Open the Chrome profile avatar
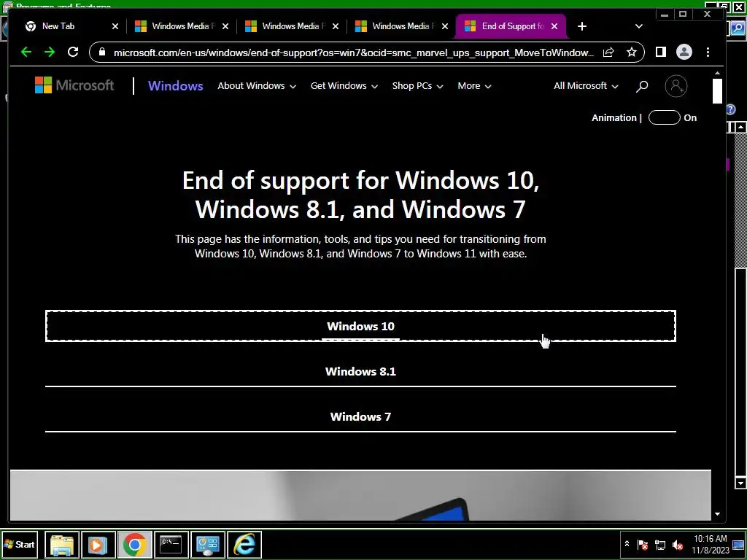Image resolution: width=747 pixels, height=560 pixels. pyautogui.click(x=684, y=52)
